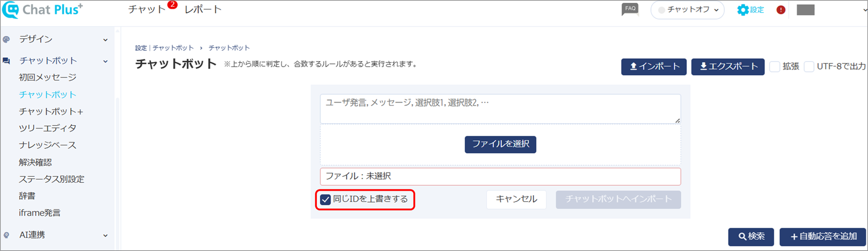Screen dimensions: 868x251
Task: Click the Chat Plus logo
Action: click(x=43, y=10)
